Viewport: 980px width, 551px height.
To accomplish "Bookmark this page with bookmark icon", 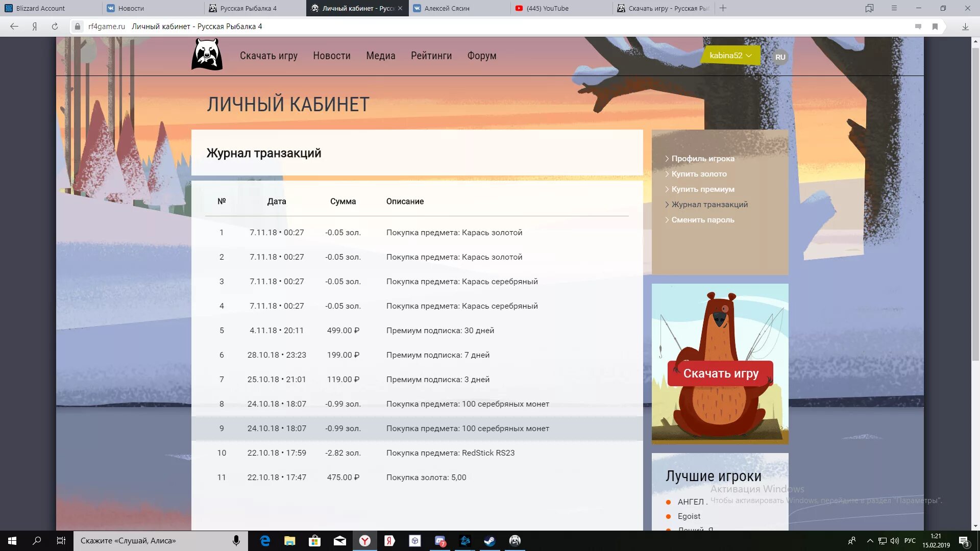I will pos(935,27).
